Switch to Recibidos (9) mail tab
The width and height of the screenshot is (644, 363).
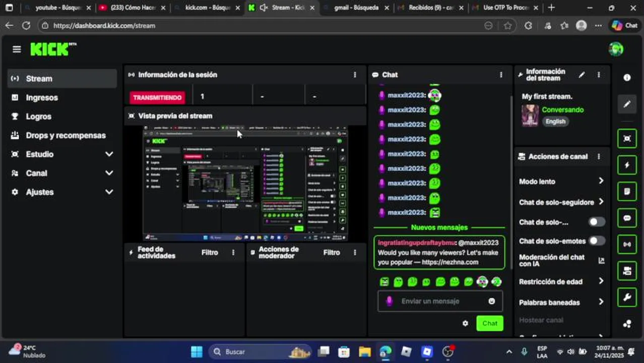(431, 8)
